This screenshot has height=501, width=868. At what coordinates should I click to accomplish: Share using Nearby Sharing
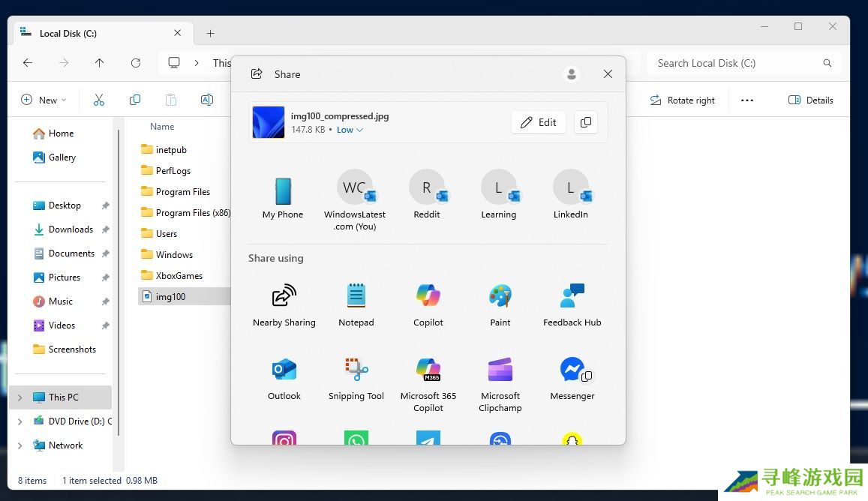coord(284,305)
